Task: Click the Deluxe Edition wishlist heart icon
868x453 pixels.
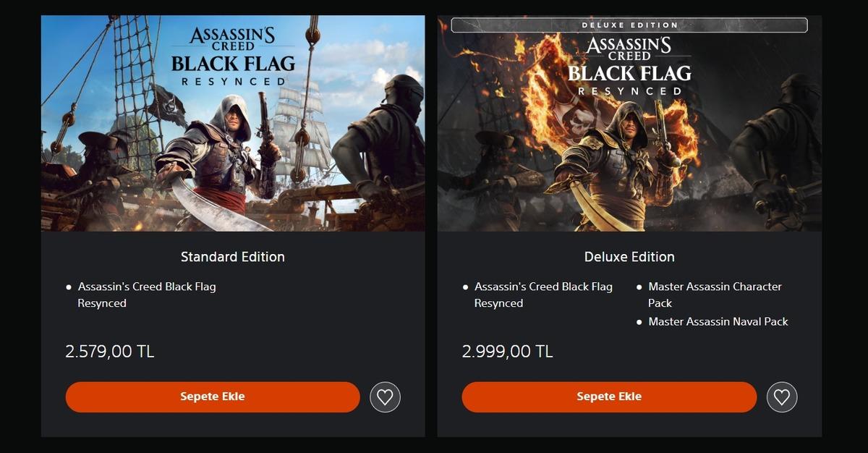Action: click(x=781, y=397)
